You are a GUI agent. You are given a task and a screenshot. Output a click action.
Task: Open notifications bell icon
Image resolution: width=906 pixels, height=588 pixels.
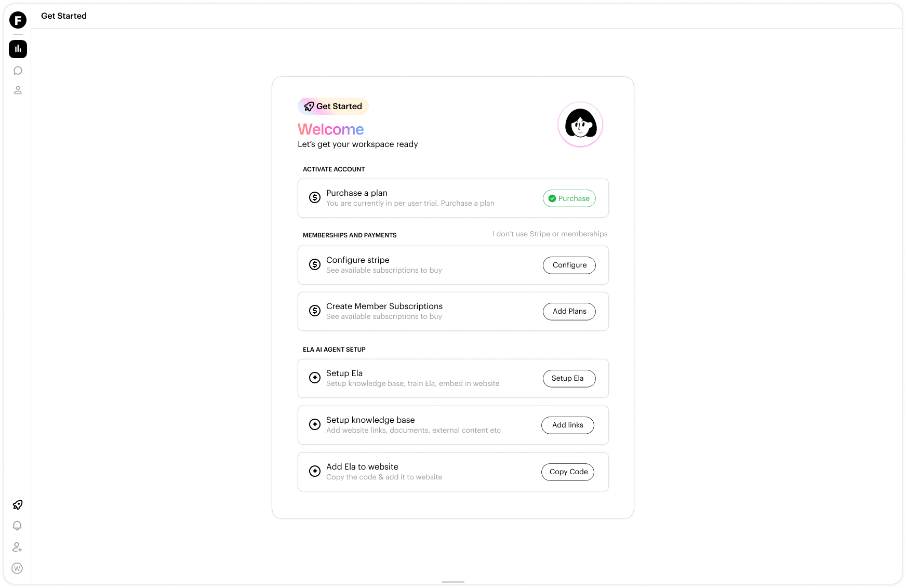pos(17,526)
